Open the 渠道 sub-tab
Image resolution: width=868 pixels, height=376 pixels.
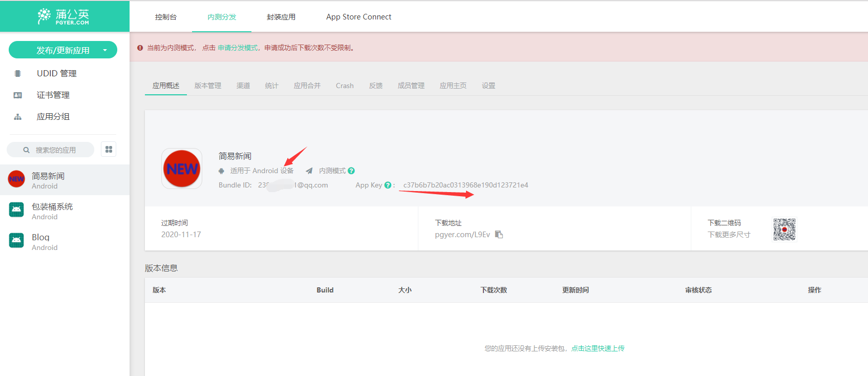point(243,86)
